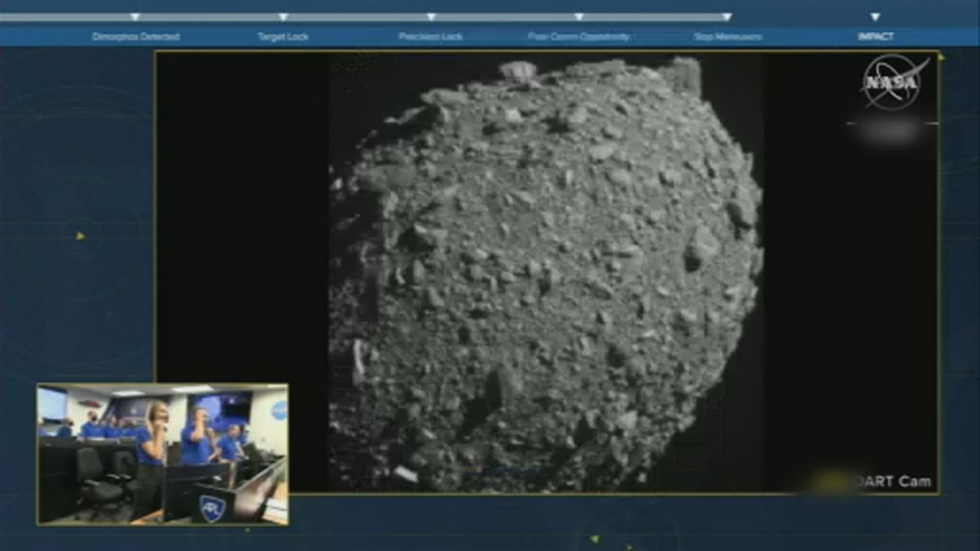Click the triangle marker above Final Comm Opportunity
This screenshot has width=980, height=551.
pyautogui.click(x=579, y=16)
